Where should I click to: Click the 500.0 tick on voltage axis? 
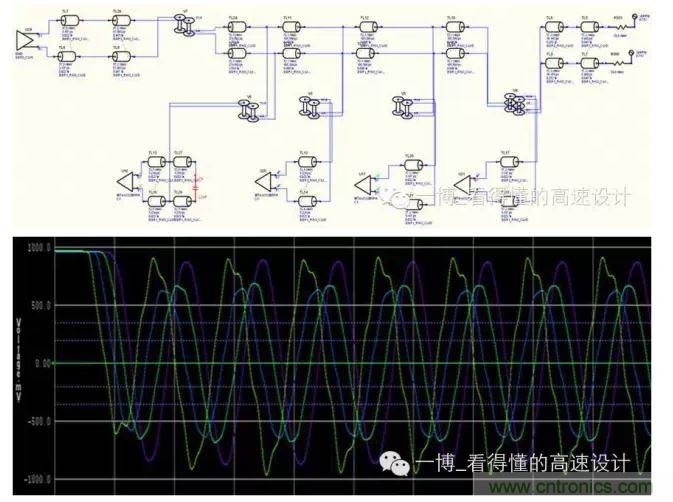[39, 305]
